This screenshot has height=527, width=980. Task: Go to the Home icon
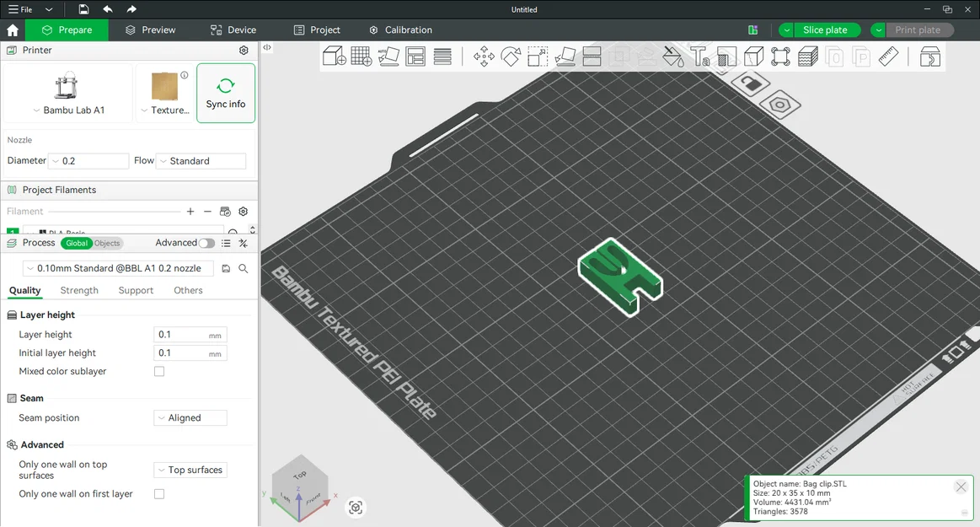click(x=13, y=30)
